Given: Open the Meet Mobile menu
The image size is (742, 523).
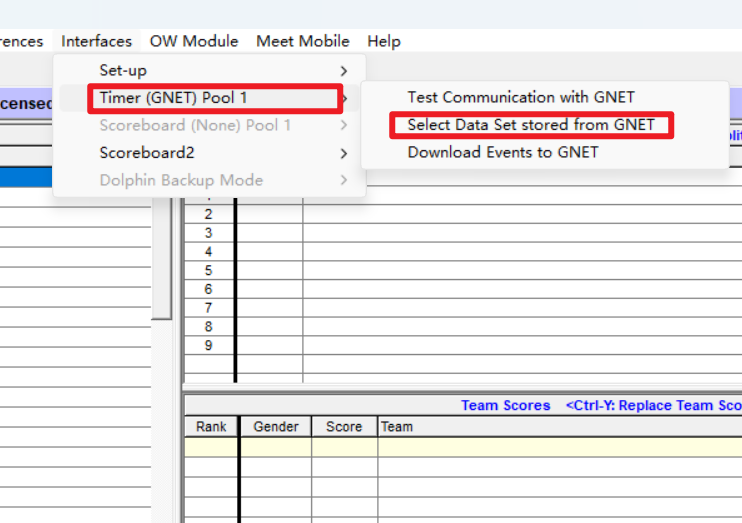Looking at the screenshot, I should (303, 41).
